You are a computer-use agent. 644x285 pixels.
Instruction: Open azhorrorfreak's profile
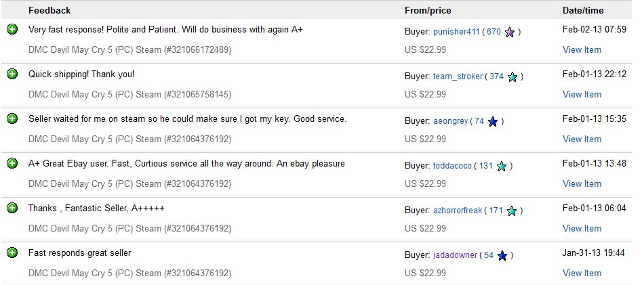[x=458, y=211]
